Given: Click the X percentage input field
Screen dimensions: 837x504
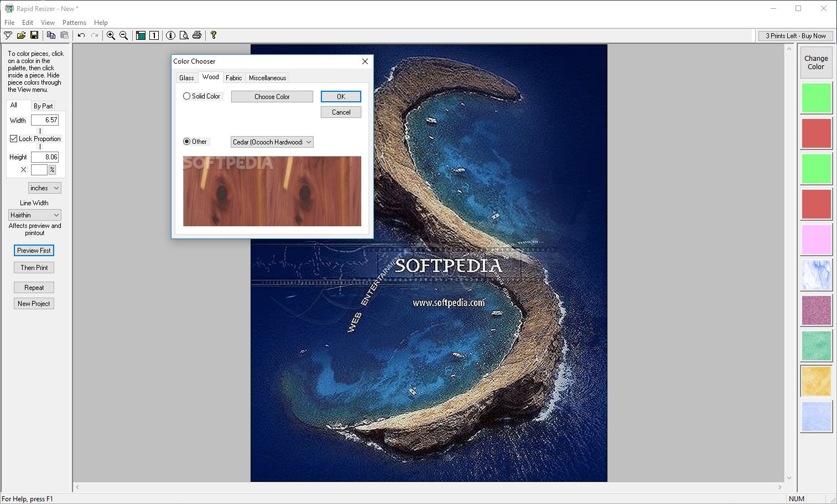Looking at the screenshot, I should pyautogui.click(x=39, y=170).
